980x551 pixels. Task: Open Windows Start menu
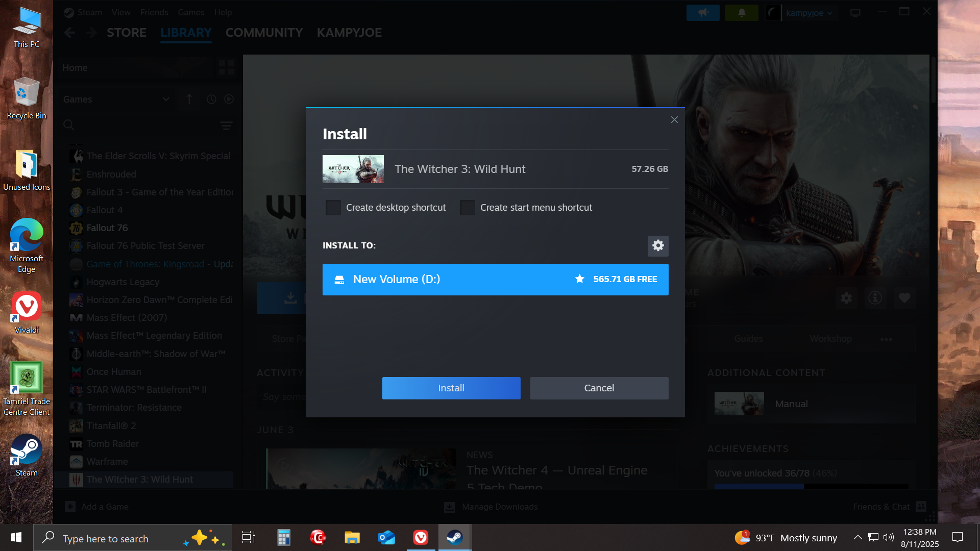(16, 538)
